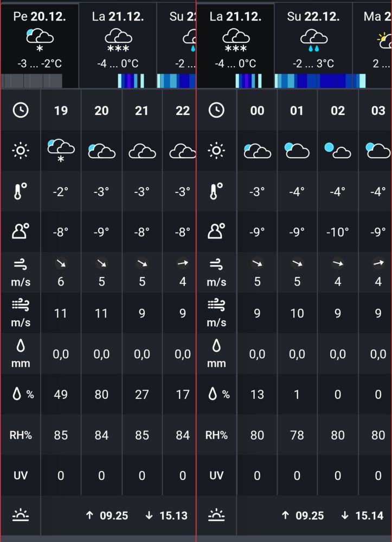The image size is (392, 542).
Task: Select the hour 21 column header
Action: point(142,110)
